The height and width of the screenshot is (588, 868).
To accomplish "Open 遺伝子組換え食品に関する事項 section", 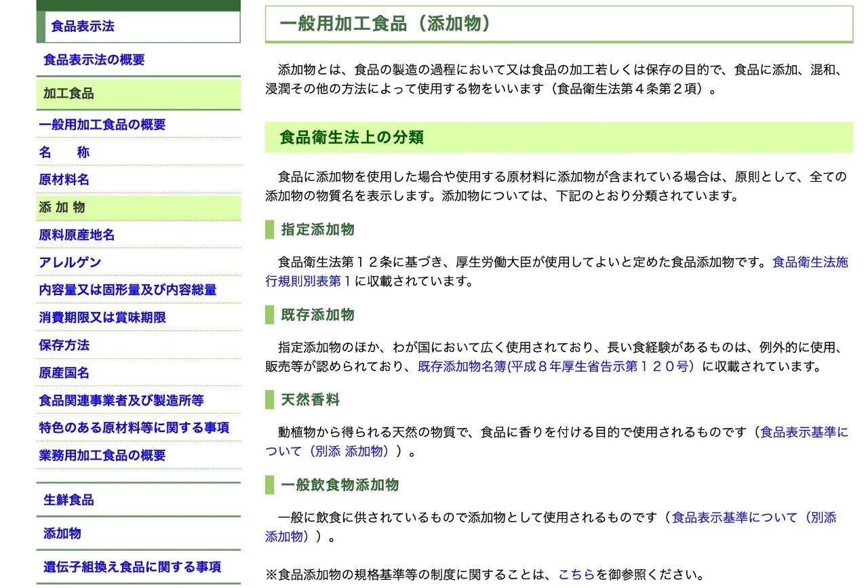I will (132, 567).
